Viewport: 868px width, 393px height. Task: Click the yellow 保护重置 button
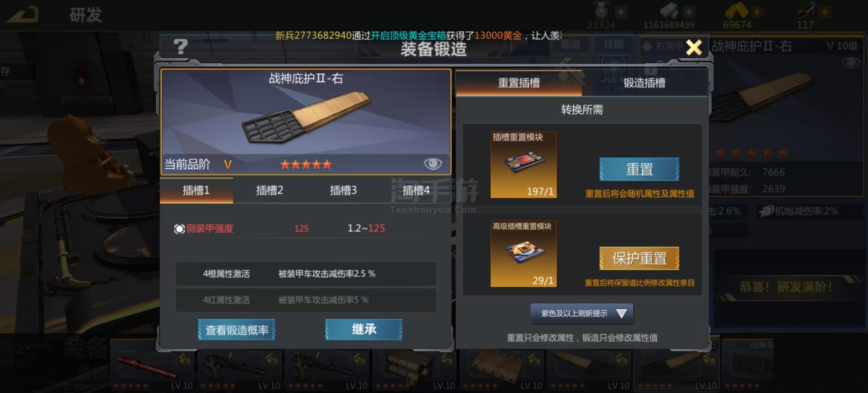pyautogui.click(x=639, y=258)
